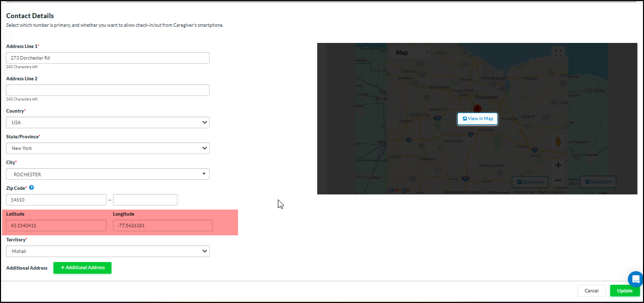Screen dimensions: 644x303
Task: Click the red location pin on the map
Action: click(x=478, y=108)
